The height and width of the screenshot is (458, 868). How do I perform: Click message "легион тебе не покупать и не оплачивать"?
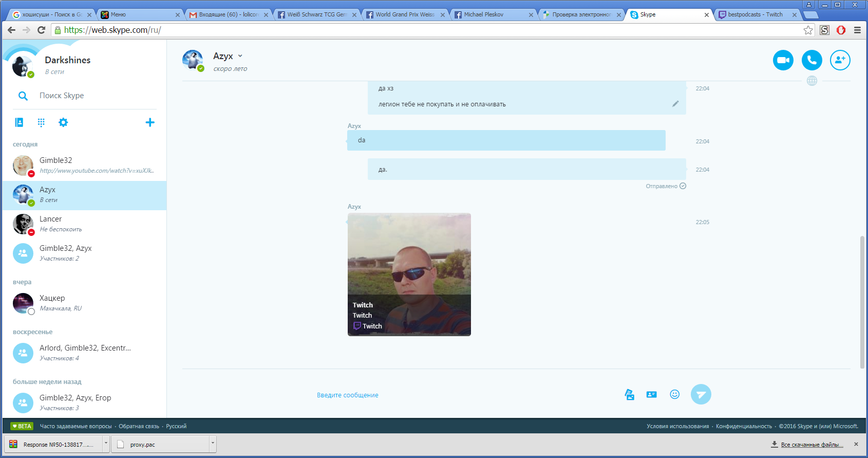coord(442,104)
